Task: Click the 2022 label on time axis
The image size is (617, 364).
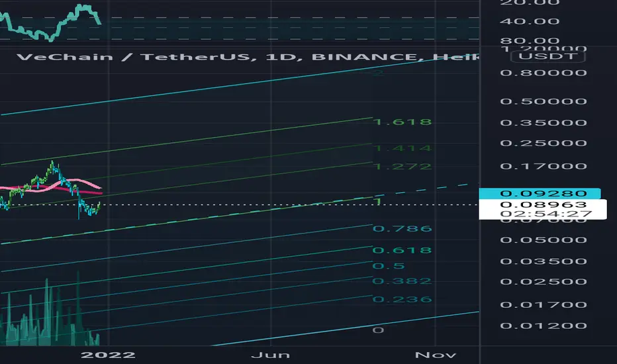Action: click(x=108, y=355)
